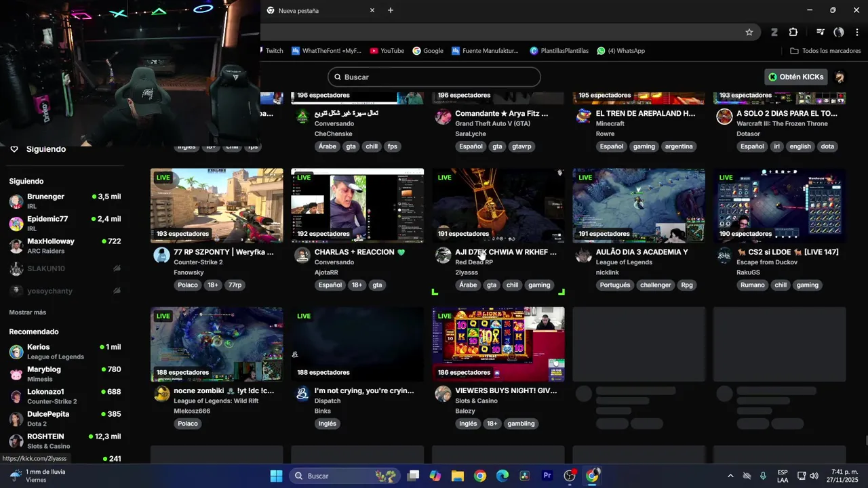Open the Red Dead RP stream thumbnail

tap(498, 205)
